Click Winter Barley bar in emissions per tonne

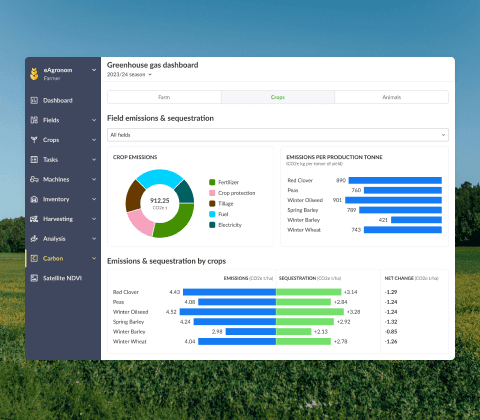[416, 220]
